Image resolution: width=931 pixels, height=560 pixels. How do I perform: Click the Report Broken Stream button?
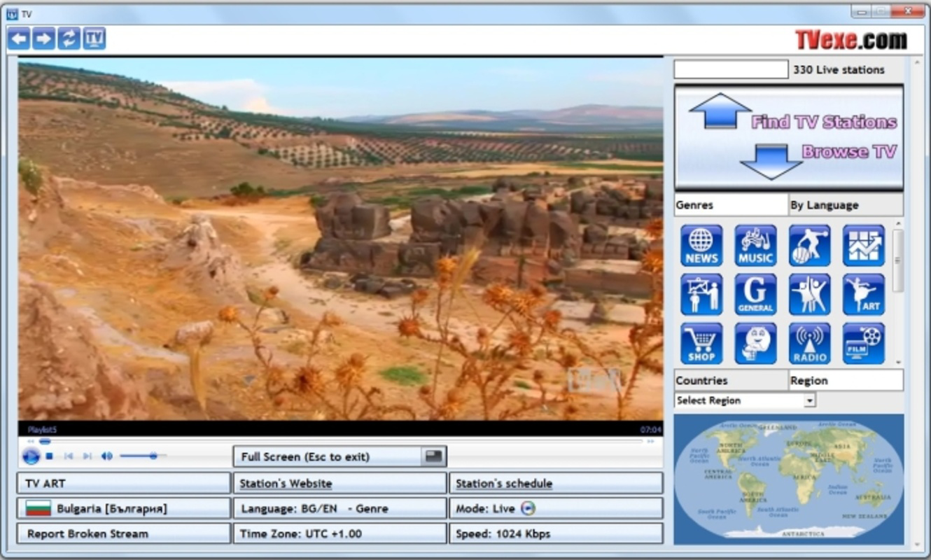click(123, 533)
